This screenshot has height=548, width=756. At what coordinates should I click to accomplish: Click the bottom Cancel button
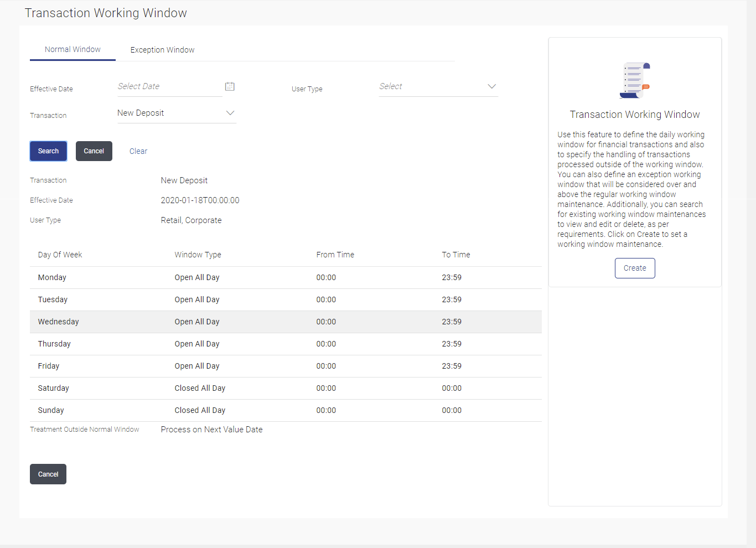(48, 474)
